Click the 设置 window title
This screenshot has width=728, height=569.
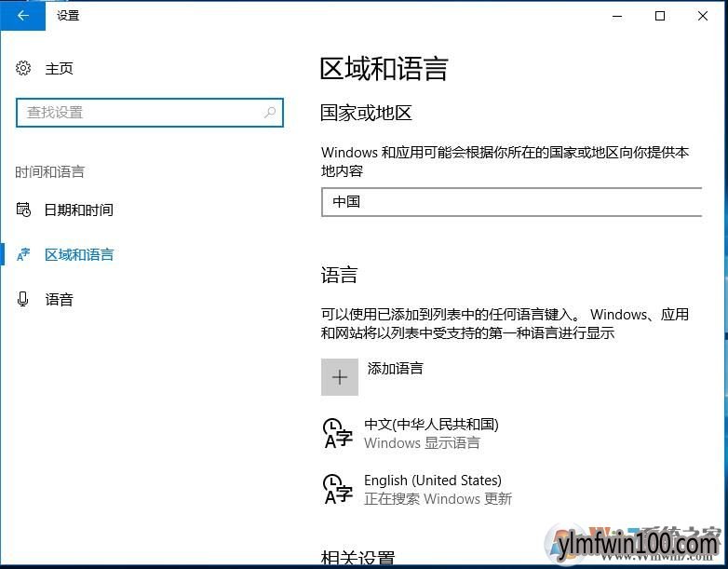68,15
